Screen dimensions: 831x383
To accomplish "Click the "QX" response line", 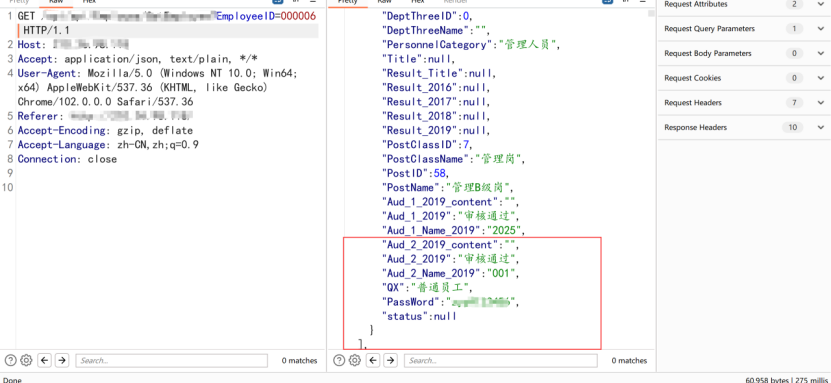I will coord(427,288).
